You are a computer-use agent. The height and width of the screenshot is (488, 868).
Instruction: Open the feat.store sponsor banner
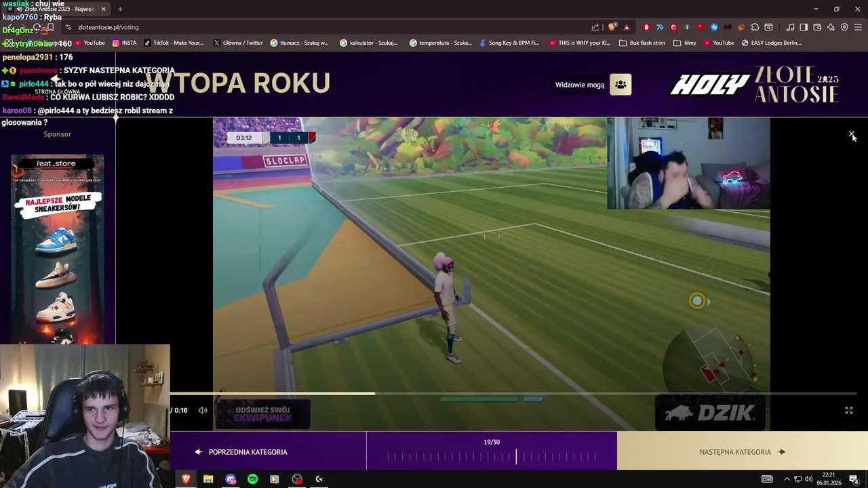point(57,249)
